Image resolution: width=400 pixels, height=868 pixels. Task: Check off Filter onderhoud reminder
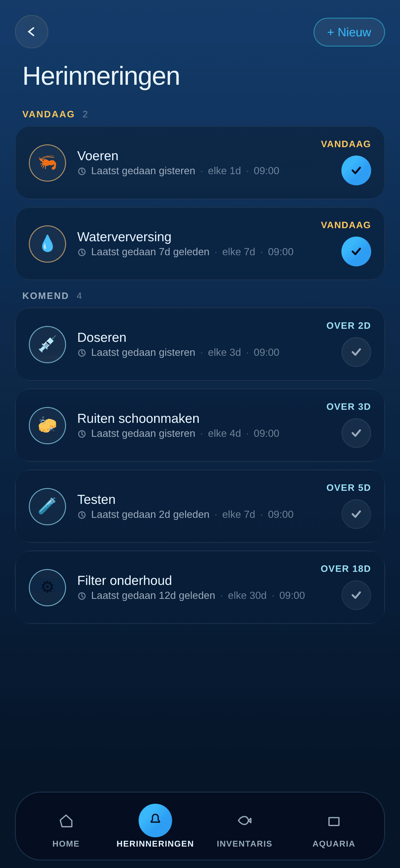click(356, 595)
